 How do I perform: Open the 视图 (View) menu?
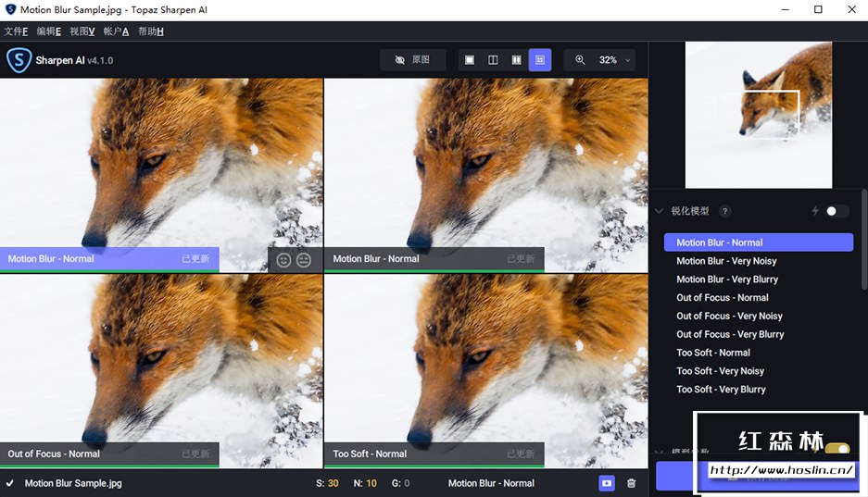[x=82, y=31]
